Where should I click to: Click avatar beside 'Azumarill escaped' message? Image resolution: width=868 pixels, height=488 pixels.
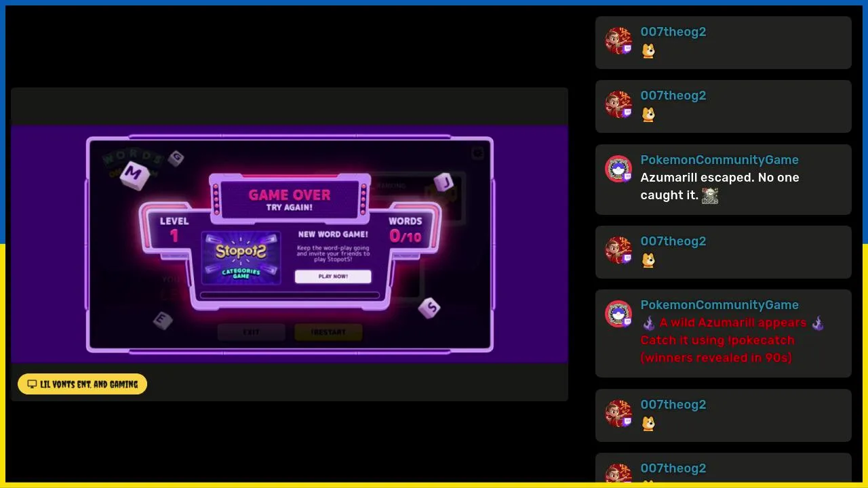(618, 169)
